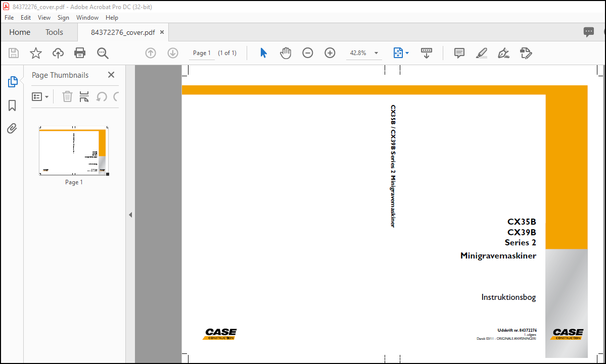
Task: Open the Edit menu
Action: (x=26, y=17)
